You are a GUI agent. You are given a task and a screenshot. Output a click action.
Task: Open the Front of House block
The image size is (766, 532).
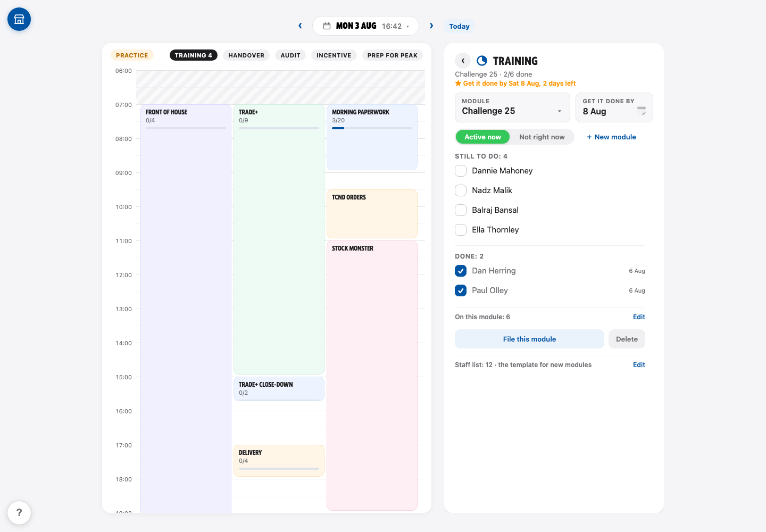(x=186, y=309)
